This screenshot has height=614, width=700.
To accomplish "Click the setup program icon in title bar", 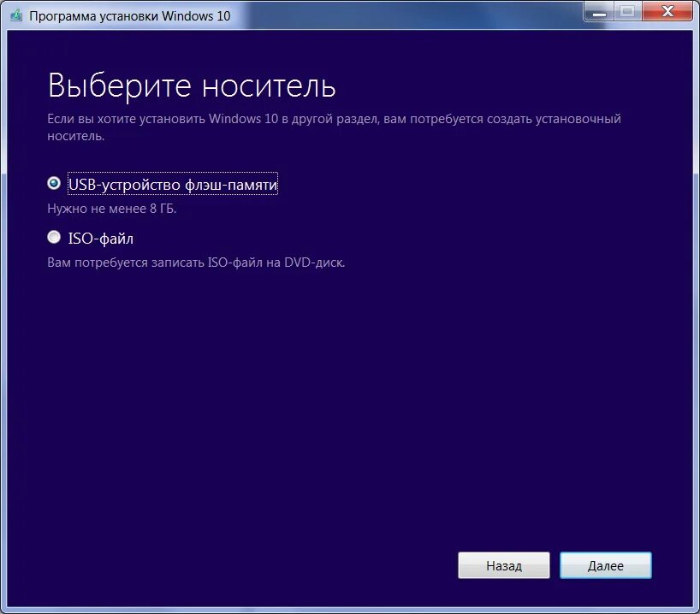I will coord(16,15).
